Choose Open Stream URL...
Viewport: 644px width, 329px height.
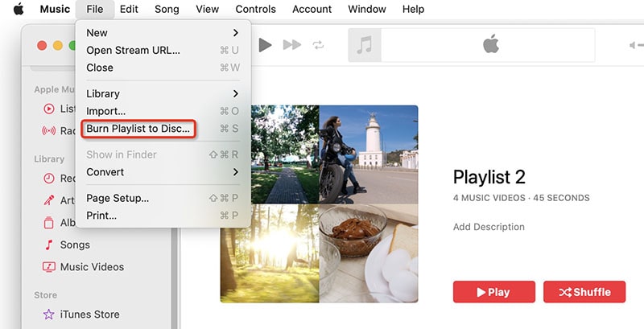click(163, 51)
